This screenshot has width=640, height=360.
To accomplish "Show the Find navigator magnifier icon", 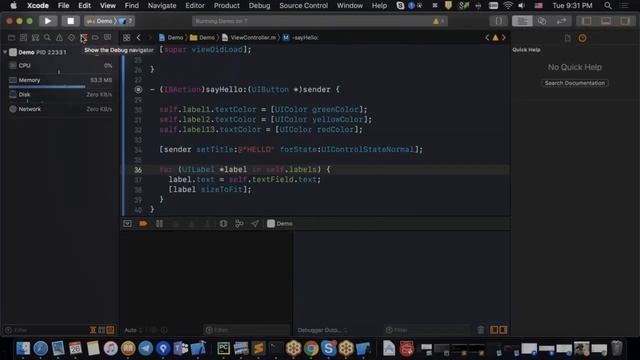I will point(47,38).
